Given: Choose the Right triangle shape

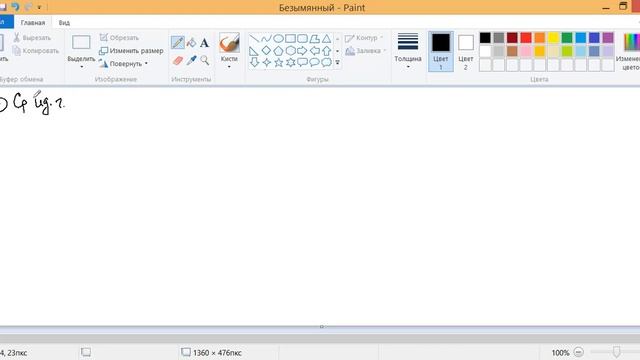Looking at the screenshot, I should tap(254, 51).
